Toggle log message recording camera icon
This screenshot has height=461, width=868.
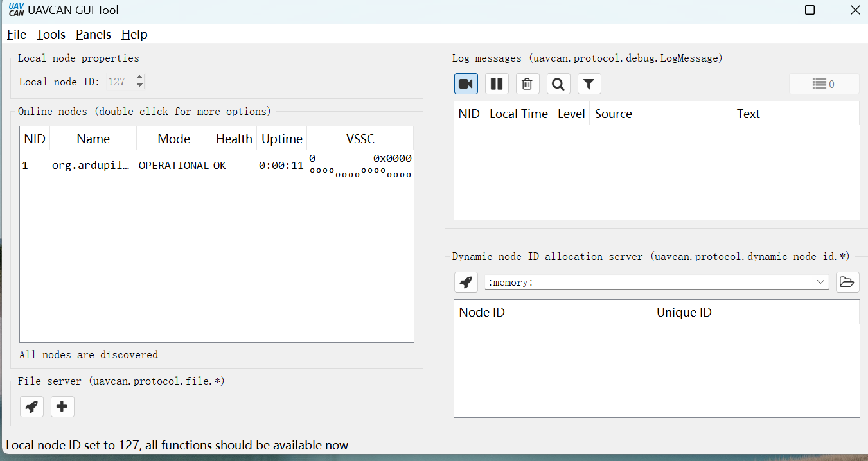pyautogui.click(x=466, y=84)
